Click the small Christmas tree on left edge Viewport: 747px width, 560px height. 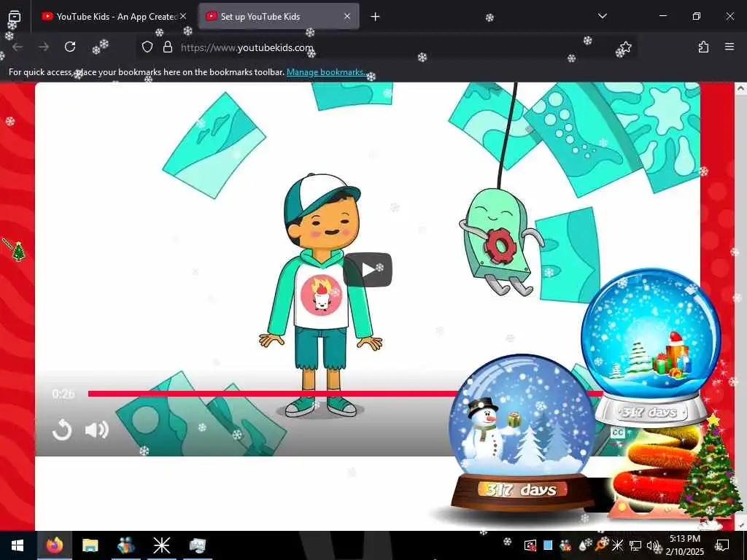coord(18,252)
